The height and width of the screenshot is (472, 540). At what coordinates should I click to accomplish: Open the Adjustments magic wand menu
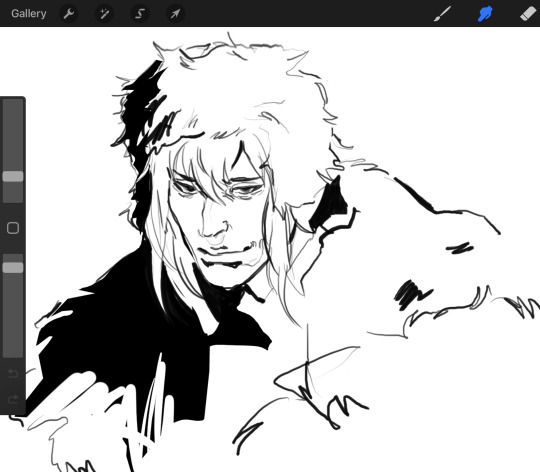(x=104, y=14)
